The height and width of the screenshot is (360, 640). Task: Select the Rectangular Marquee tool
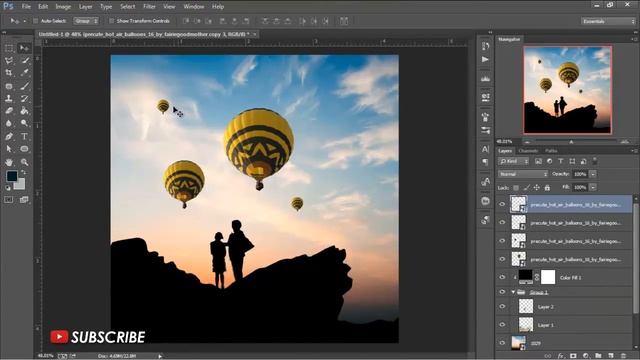(x=9, y=48)
